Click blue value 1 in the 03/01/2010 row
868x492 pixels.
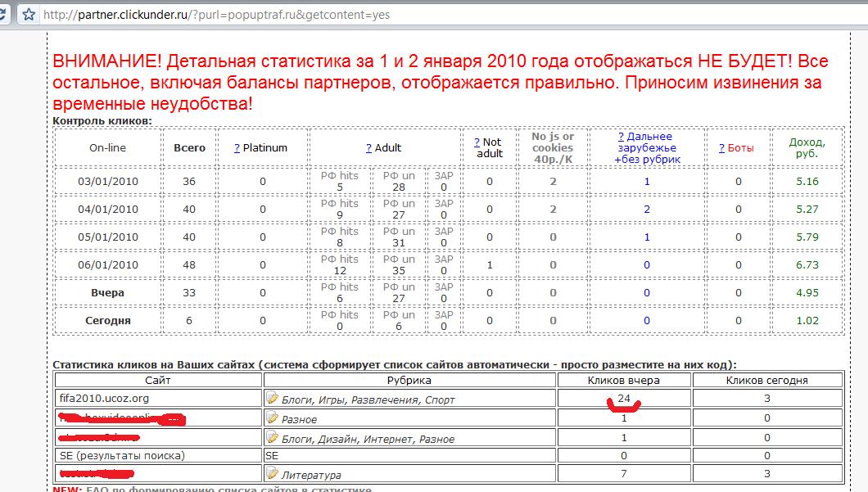coord(646,182)
